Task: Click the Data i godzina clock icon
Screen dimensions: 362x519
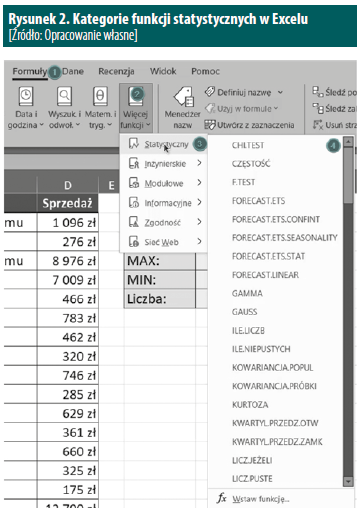Action: (x=26, y=96)
